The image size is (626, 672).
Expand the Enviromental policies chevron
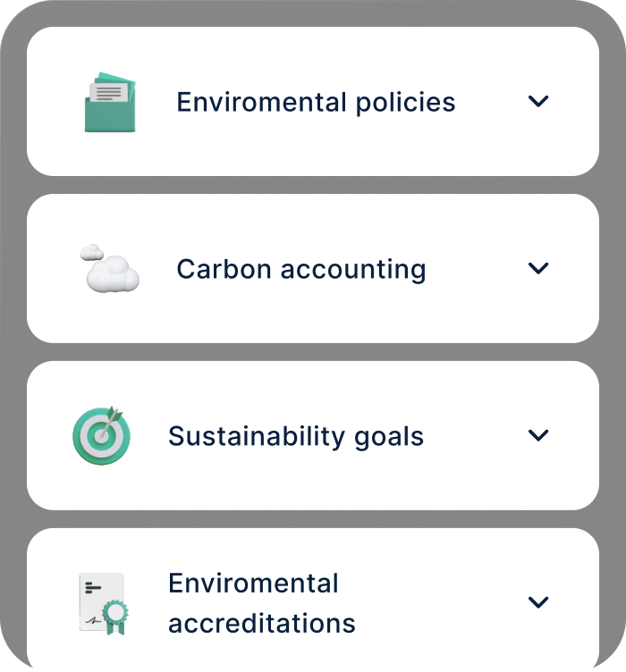(538, 102)
